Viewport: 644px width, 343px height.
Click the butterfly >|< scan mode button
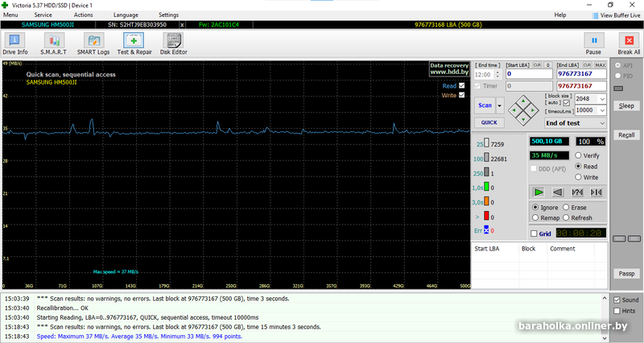click(x=596, y=192)
